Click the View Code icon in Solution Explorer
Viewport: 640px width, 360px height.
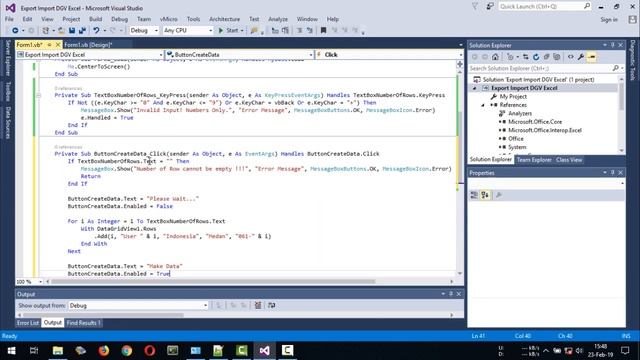(x=571, y=57)
